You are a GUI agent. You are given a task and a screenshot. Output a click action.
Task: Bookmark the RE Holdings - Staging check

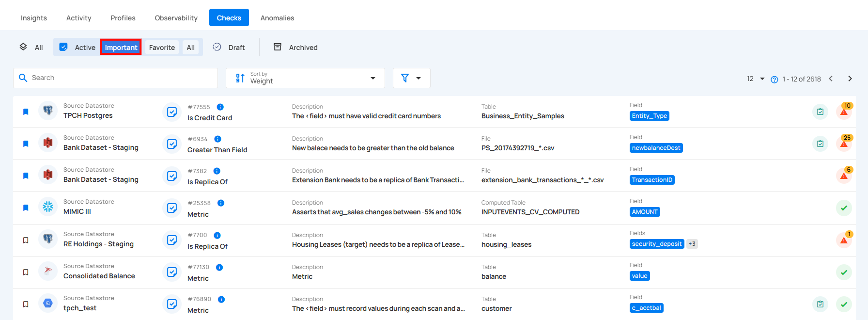(x=26, y=240)
